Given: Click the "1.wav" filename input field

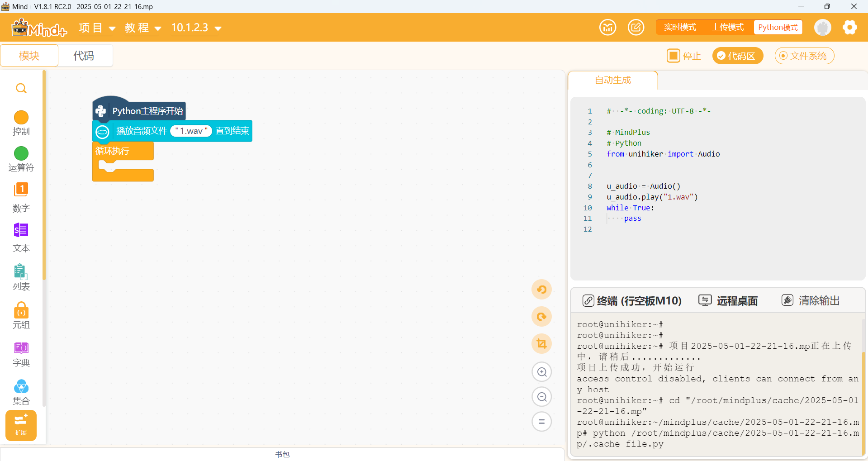Looking at the screenshot, I should (x=191, y=131).
